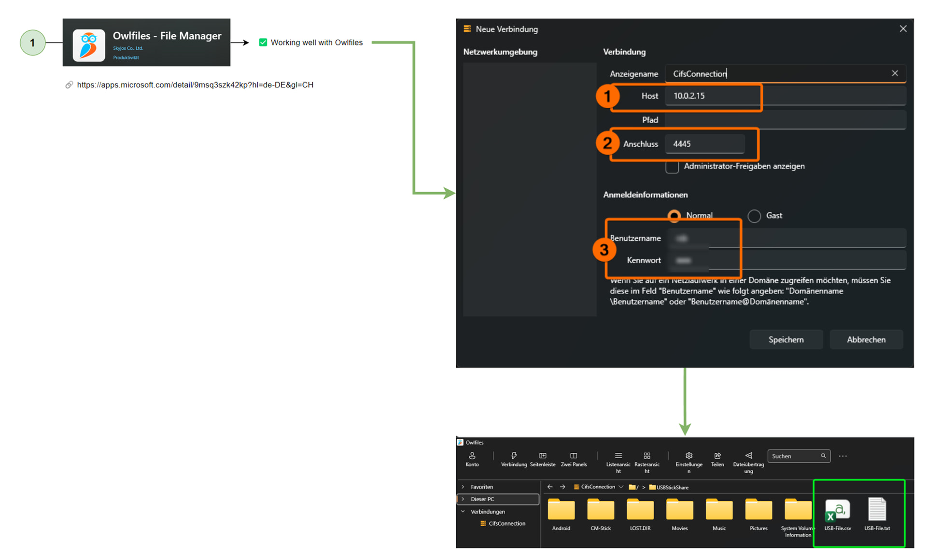Enable Administrator-Freigaben anzeigen checkbox

pos(672,167)
